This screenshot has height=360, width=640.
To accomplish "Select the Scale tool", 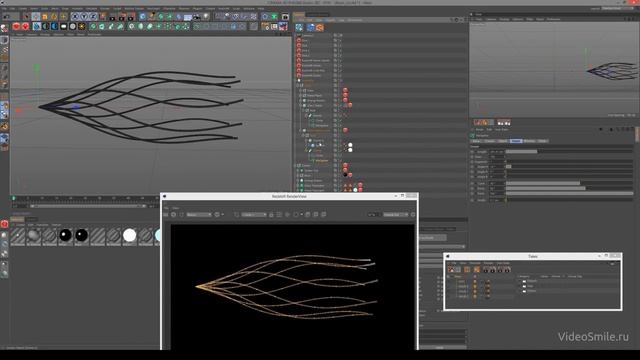I will coord(44,16).
